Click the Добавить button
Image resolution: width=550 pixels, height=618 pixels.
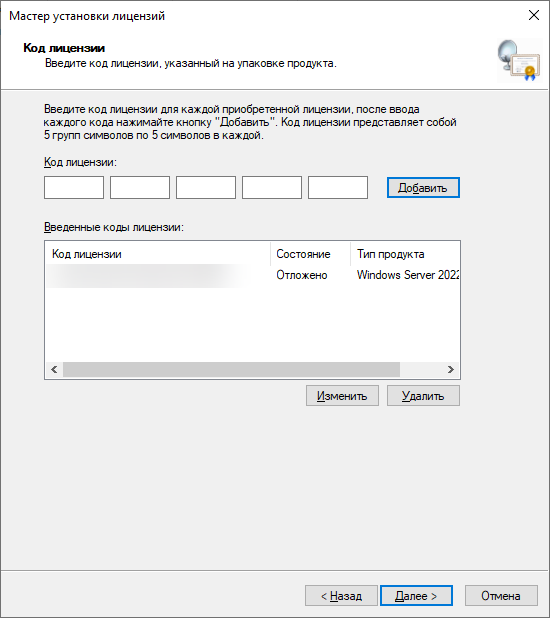click(423, 188)
